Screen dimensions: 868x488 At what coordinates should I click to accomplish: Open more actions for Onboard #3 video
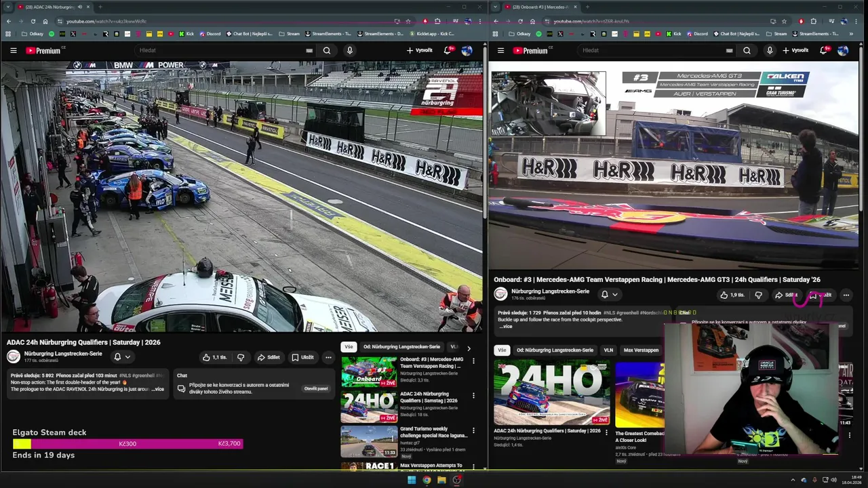[x=846, y=295]
